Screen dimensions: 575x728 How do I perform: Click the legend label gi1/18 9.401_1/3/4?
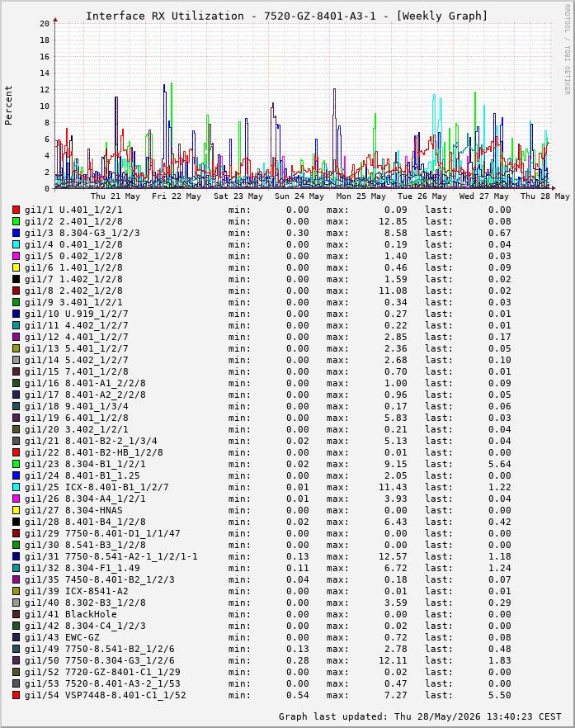76,407
